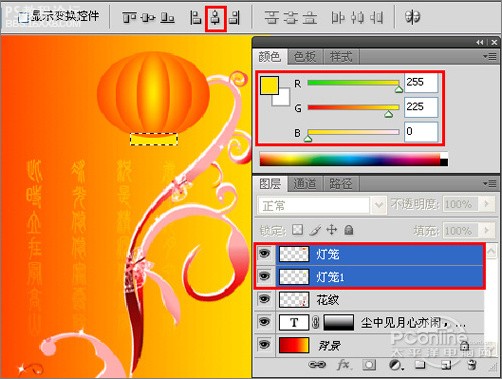Click the gradient layer mask thumbnail

point(339,322)
